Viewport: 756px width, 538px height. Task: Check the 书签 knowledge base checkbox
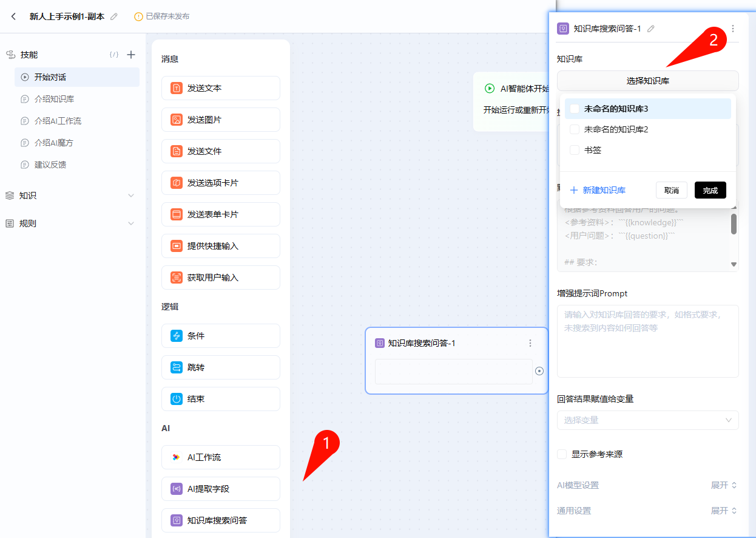coord(575,150)
